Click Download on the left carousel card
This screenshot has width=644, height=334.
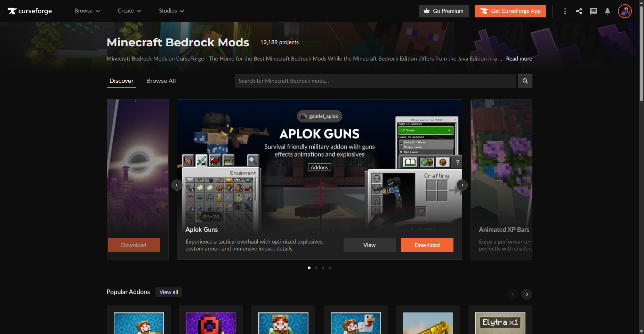coord(134,245)
